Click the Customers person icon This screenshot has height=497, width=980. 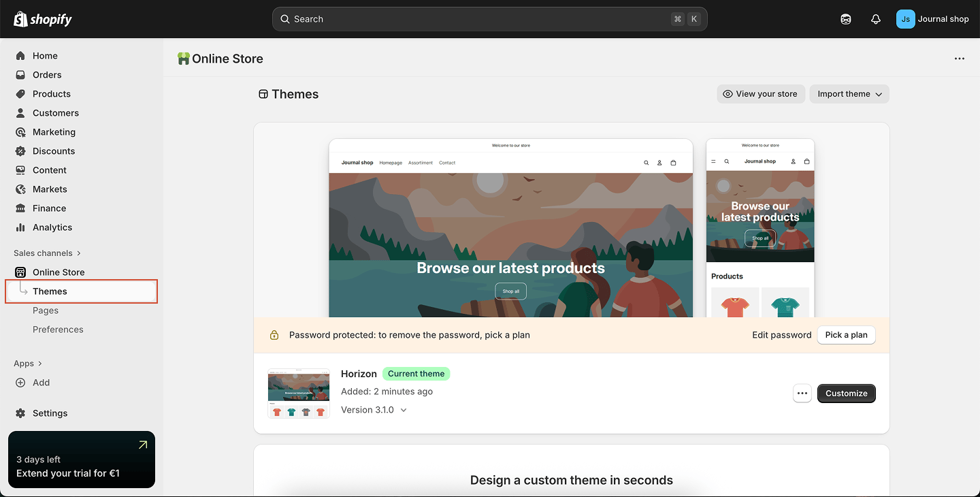click(20, 113)
